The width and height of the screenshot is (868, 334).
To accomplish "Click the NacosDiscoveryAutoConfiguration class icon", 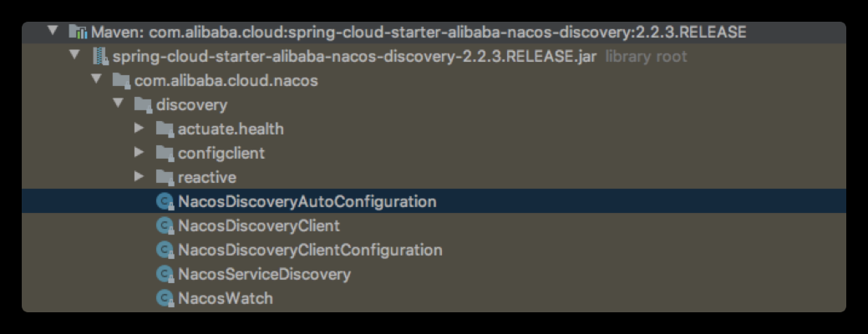I will tap(165, 202).
